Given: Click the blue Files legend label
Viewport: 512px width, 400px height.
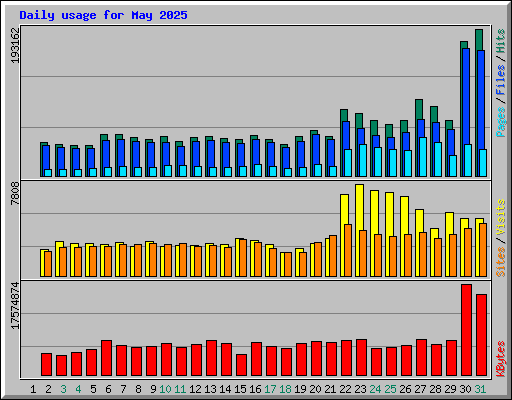Looking at the screenshot, I should pyautogui.click(x=501, y=79).
